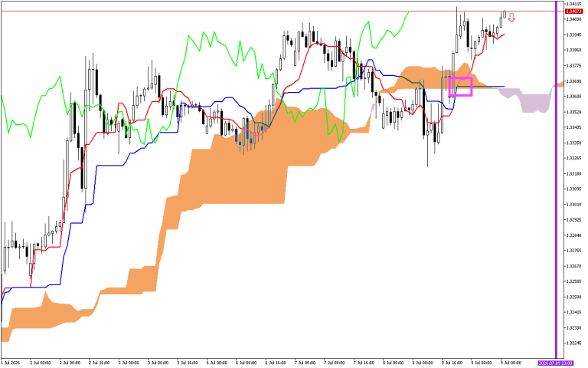
Task: Click the 2026.07.09 23:00 date tag
Action: point(555,363)
